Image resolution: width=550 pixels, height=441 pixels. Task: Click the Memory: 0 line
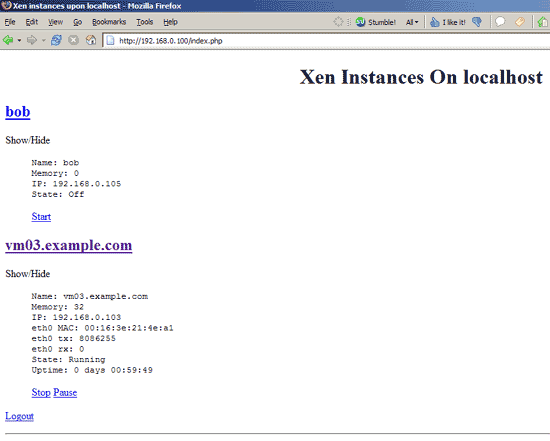pyautogui.click(x=55, y=173)
